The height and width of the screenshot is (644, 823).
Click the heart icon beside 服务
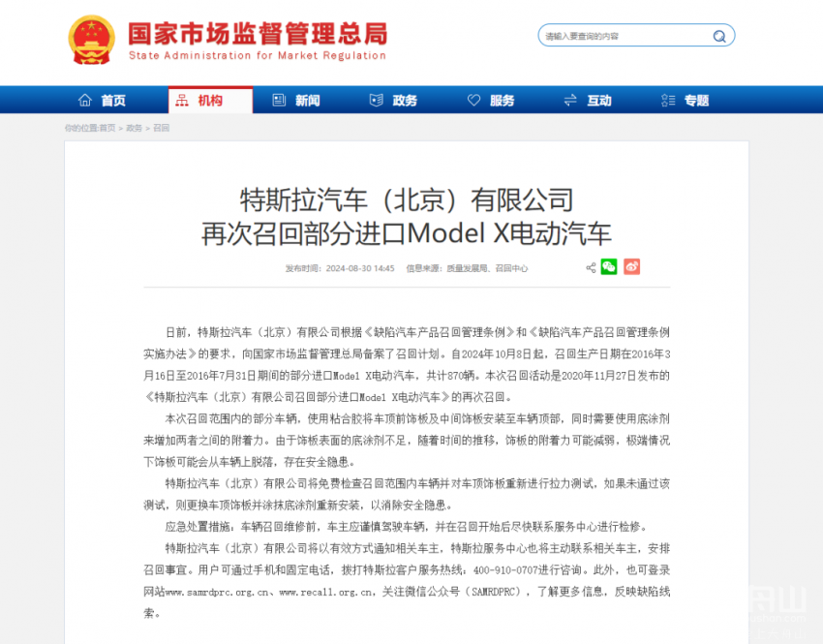pos(474,100)
